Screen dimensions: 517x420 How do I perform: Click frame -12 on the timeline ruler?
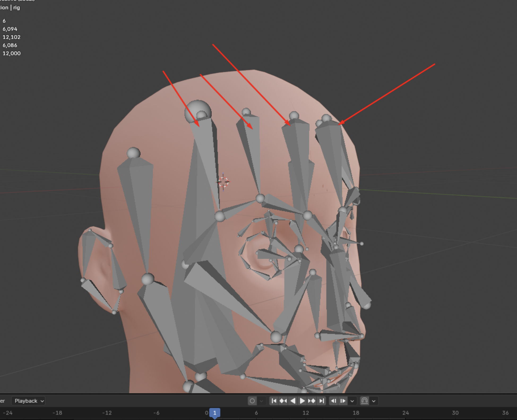point(107,413)
